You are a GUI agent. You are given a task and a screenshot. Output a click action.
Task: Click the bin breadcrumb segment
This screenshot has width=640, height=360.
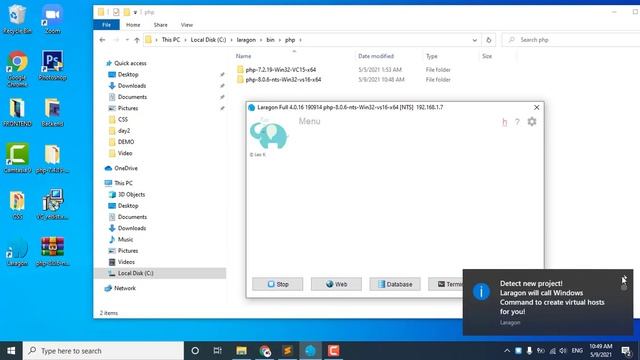click(270, 40)
